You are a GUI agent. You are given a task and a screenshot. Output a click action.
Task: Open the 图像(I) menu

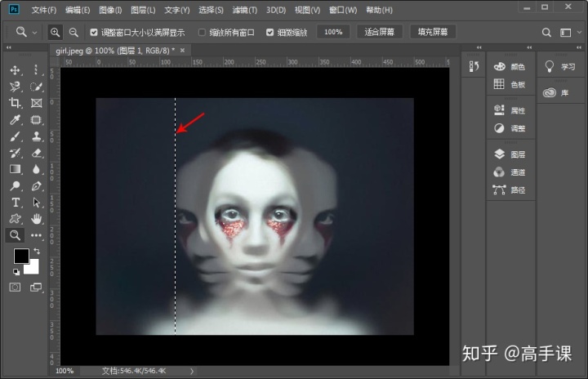(x=110, y=10)
